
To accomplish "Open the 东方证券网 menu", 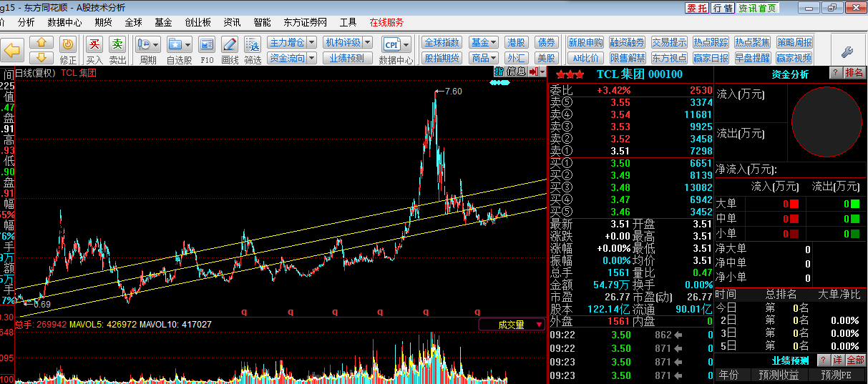I will tap(306, 22).
